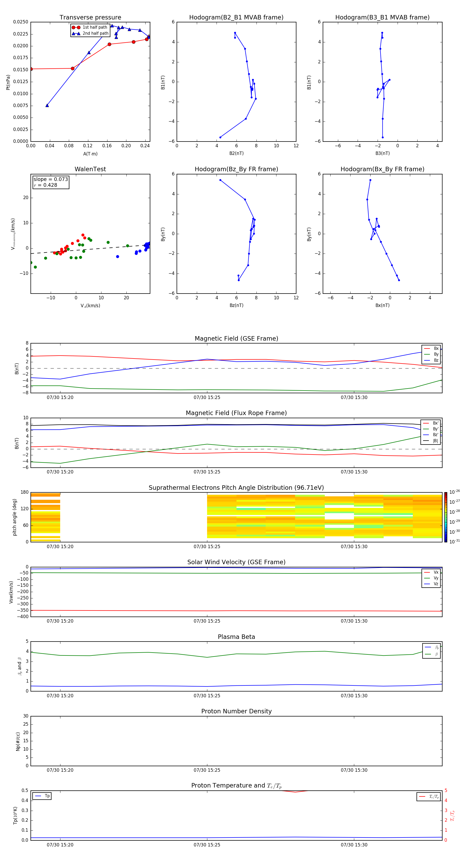473x868 pixels.
Task: Click the 'pitch angle (deg)' axis label
Action: (14, 517)
